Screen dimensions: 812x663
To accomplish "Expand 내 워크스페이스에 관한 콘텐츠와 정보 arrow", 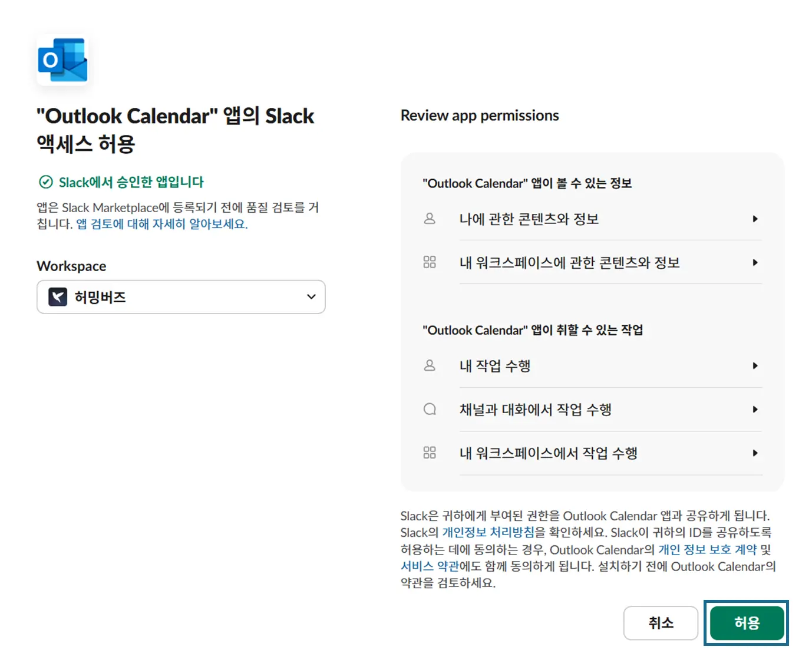I will click(755, 262).
